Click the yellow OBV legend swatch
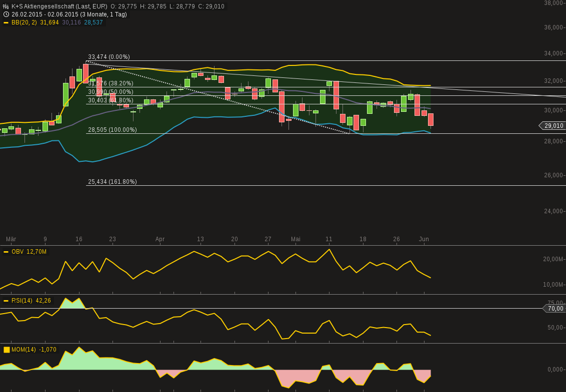Screen dimensions: 566x392 [6, 252]
